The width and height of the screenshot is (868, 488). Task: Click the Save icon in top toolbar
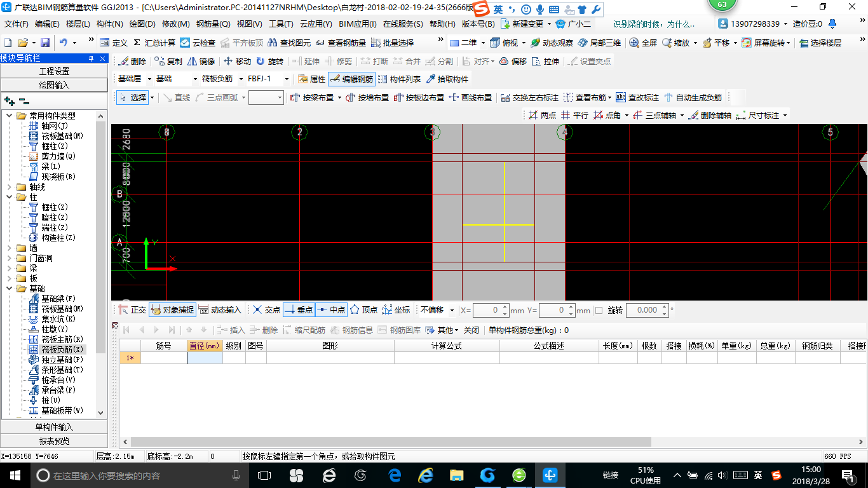[45, 43]
